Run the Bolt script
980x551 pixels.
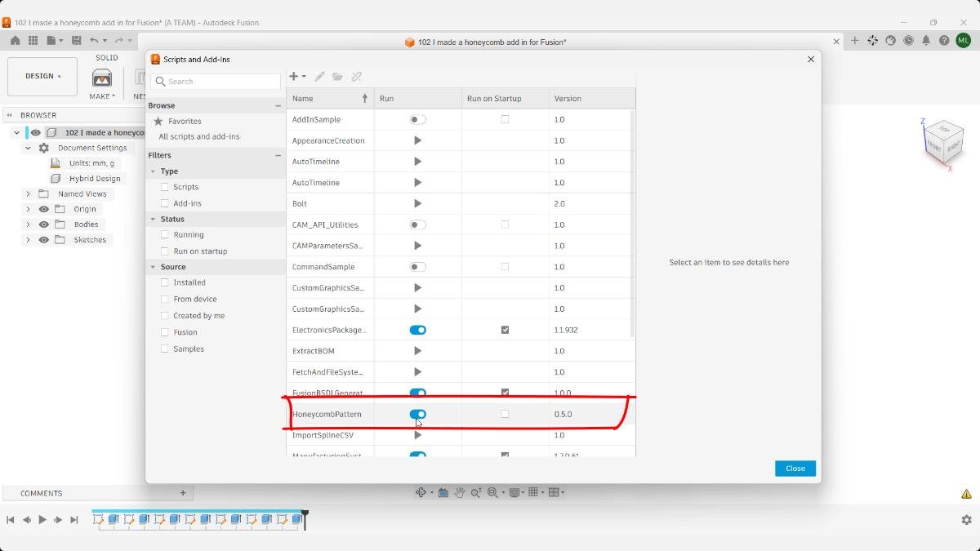click(417, 203)
